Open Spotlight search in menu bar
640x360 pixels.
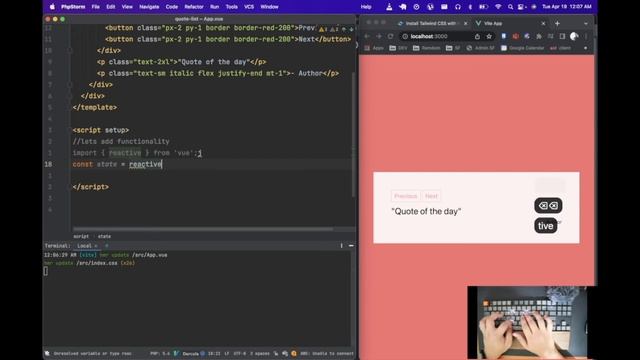point(510,7)
